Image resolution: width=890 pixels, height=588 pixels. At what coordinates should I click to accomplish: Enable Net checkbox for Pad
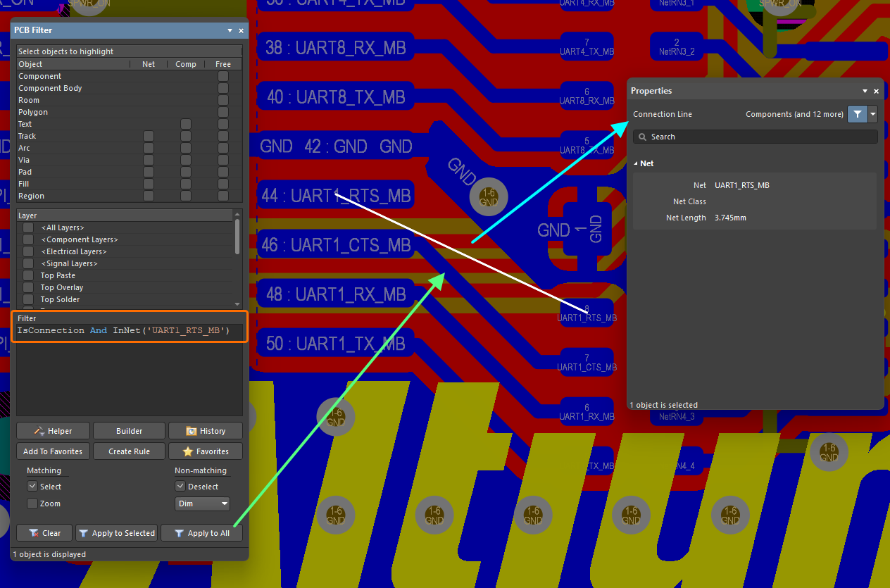(149, 172)
